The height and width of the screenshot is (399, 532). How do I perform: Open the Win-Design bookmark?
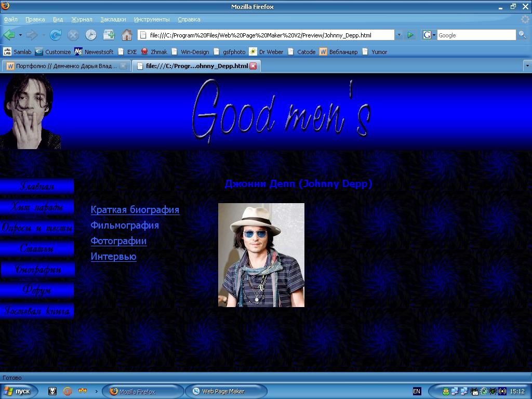coord(194,52)
